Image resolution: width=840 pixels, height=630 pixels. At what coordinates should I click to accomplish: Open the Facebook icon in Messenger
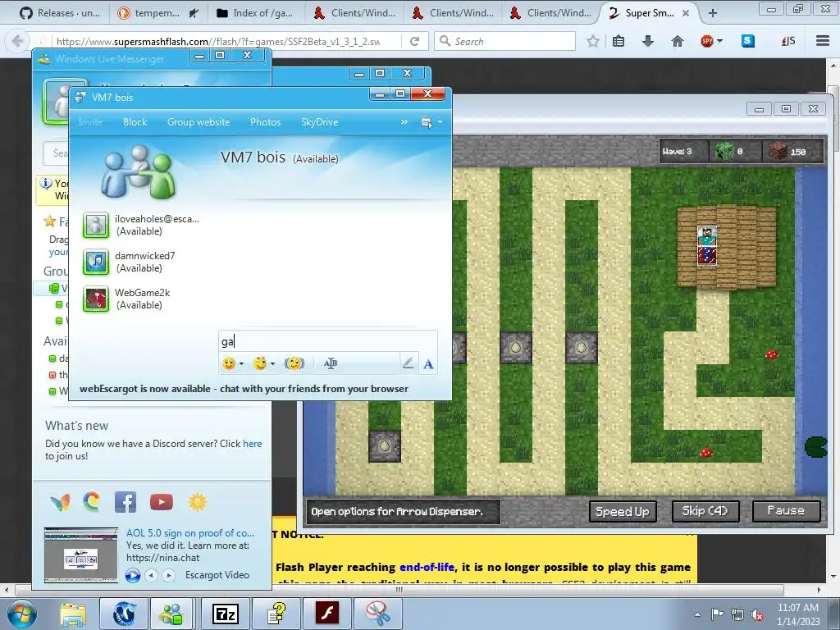126,502
